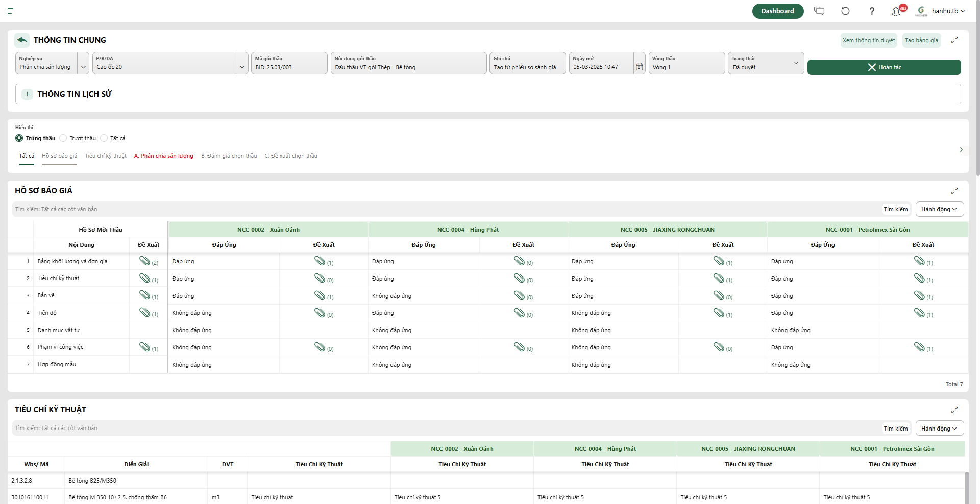Open Hùng Phát attachment for Tiêu chí kỹ thuật row
The height and width of the screenshot is (504, 980).
tap(520, 278)
